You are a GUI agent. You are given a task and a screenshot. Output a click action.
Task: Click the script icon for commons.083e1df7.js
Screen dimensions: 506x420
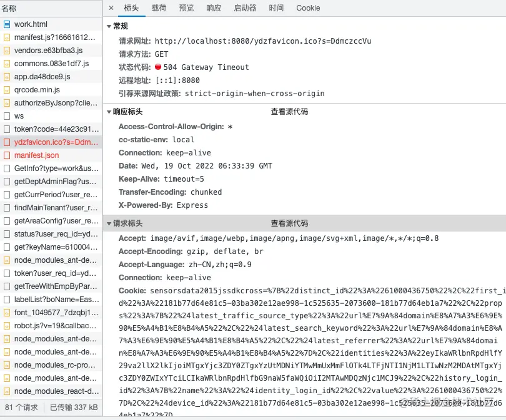point(7,64)
